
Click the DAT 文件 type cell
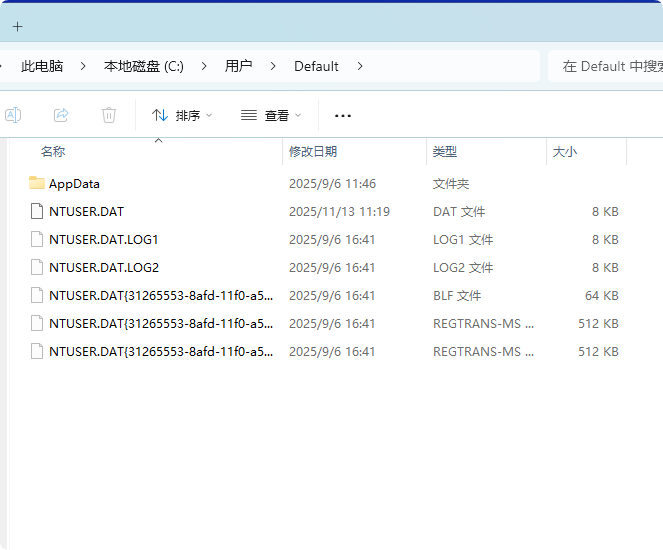[459, 211]
